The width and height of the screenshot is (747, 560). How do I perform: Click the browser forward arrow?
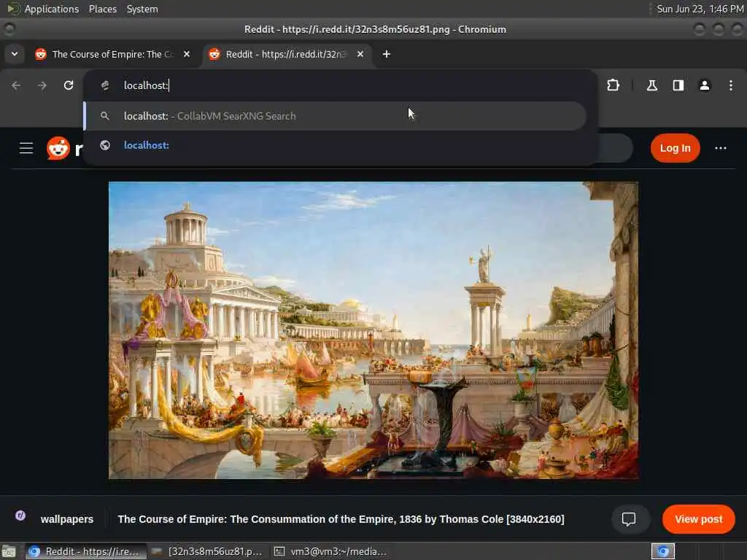(x=42, y=85)
